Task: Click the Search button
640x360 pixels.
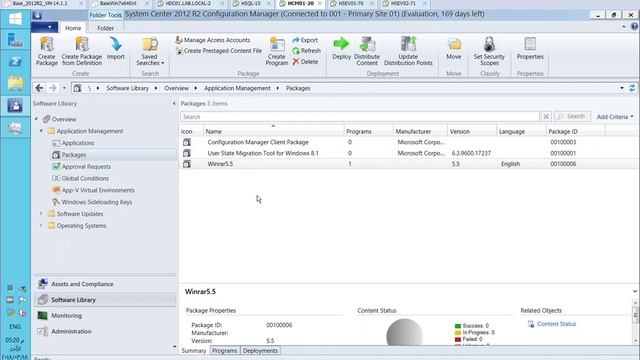Action: 572,116
